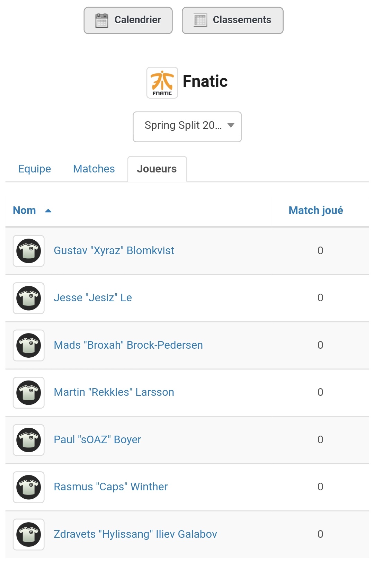Click Rekkles player jersey avatar
Image resolution: width=374 pixels, height=588 pixels.
(29, 392)
